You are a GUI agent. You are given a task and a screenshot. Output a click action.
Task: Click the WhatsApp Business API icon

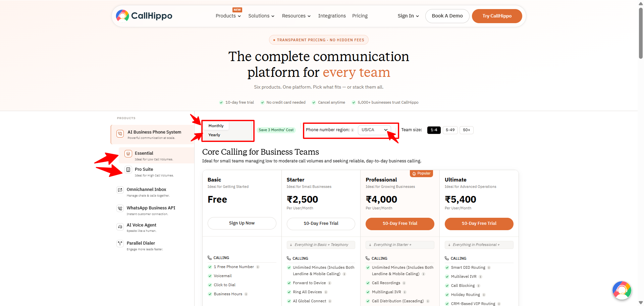(120, 208)
